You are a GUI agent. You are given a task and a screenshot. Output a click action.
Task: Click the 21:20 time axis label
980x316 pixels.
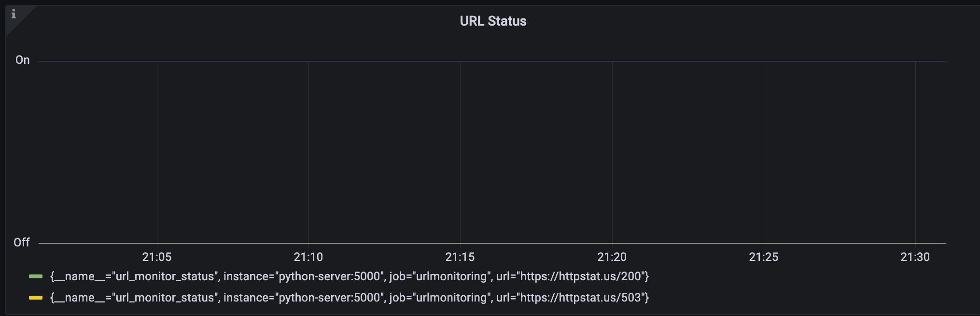[612, 257]
